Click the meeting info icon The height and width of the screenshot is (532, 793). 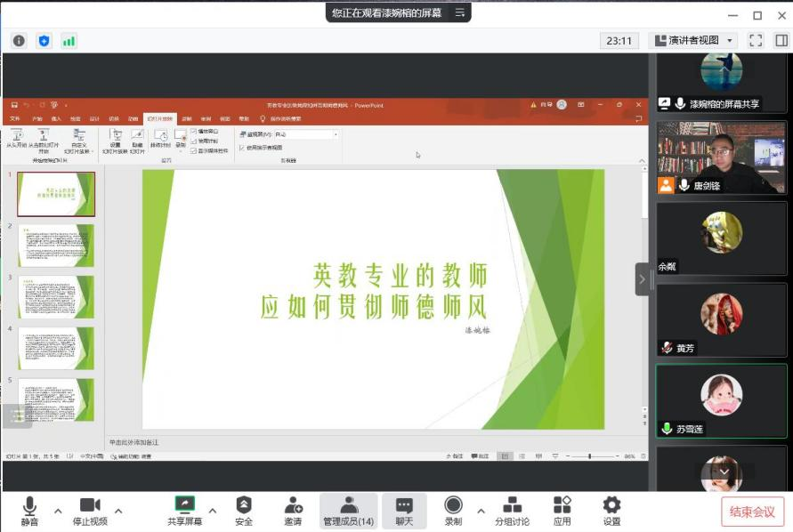pos(19,40)
